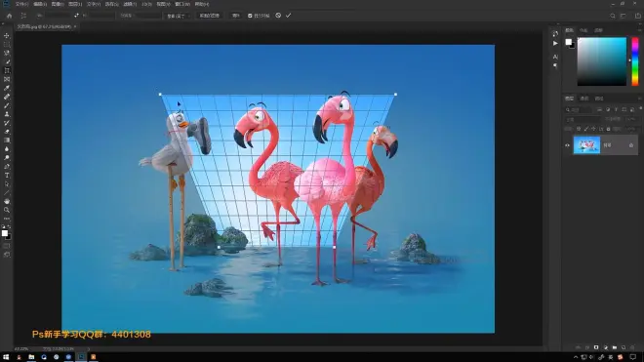Open the layer filter type dropdown
The width and height of the screenshot is (644, 362).
[579, 109]
